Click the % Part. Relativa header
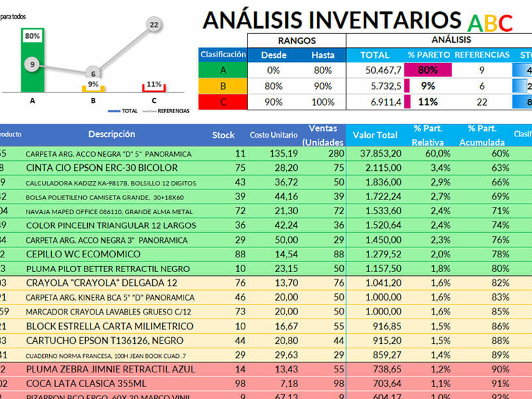Viewport: 532px width, 399px height. 428,135
